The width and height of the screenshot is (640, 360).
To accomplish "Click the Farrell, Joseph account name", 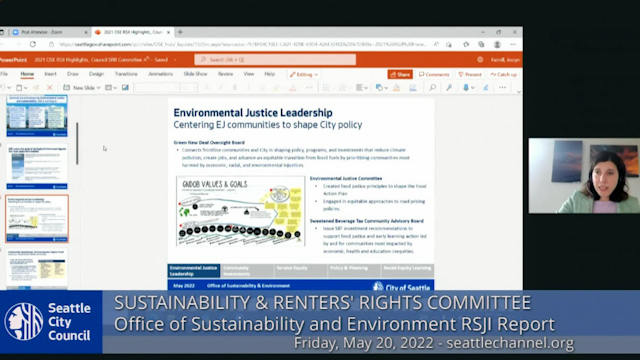I will [x=505, y=60].
